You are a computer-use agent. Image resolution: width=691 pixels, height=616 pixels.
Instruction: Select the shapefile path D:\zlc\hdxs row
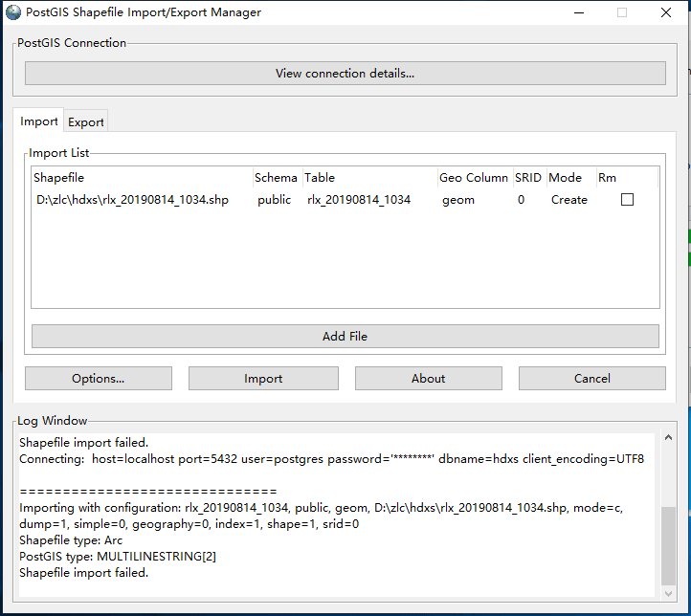coord(131,200)
